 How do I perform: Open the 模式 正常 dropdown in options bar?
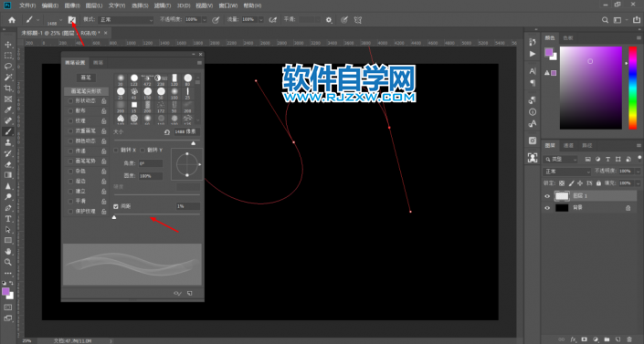[x=126, y=20]
